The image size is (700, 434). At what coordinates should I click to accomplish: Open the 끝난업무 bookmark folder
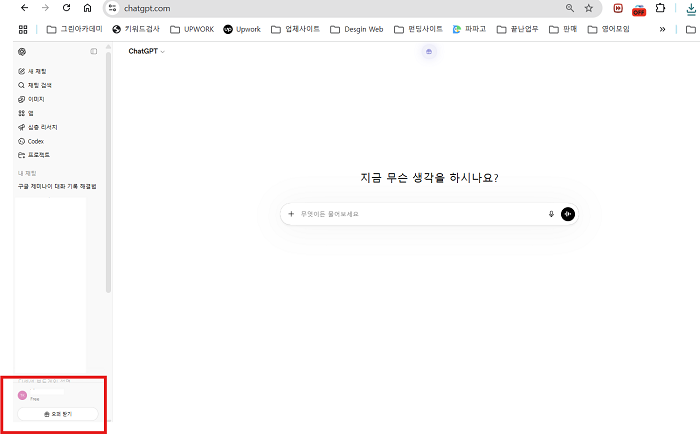517,29
